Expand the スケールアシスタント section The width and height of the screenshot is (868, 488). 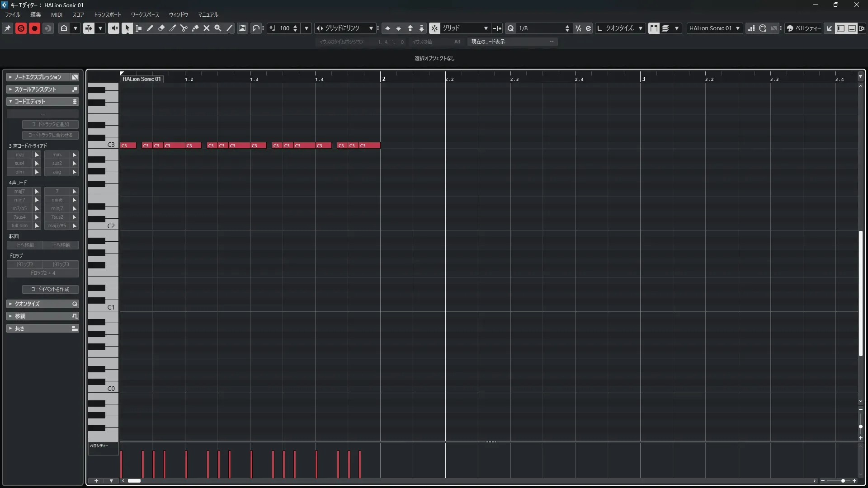[x=42, y=89]
